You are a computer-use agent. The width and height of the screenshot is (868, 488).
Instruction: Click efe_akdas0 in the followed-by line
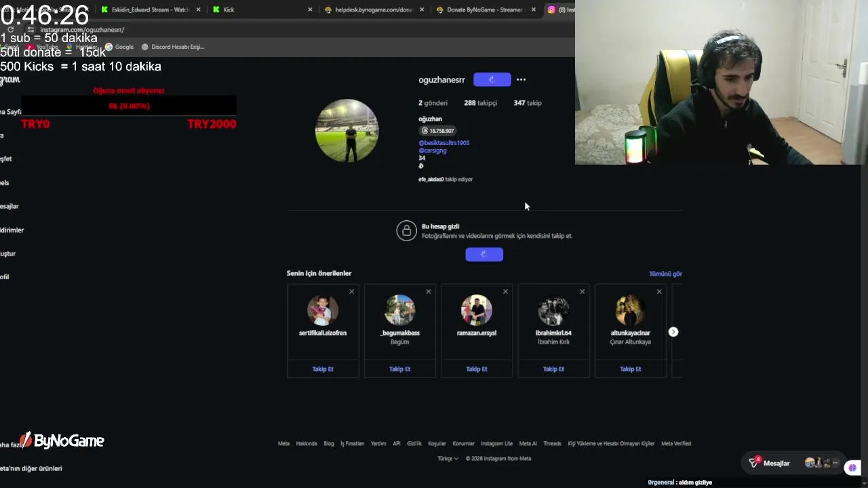click(431, 180)
